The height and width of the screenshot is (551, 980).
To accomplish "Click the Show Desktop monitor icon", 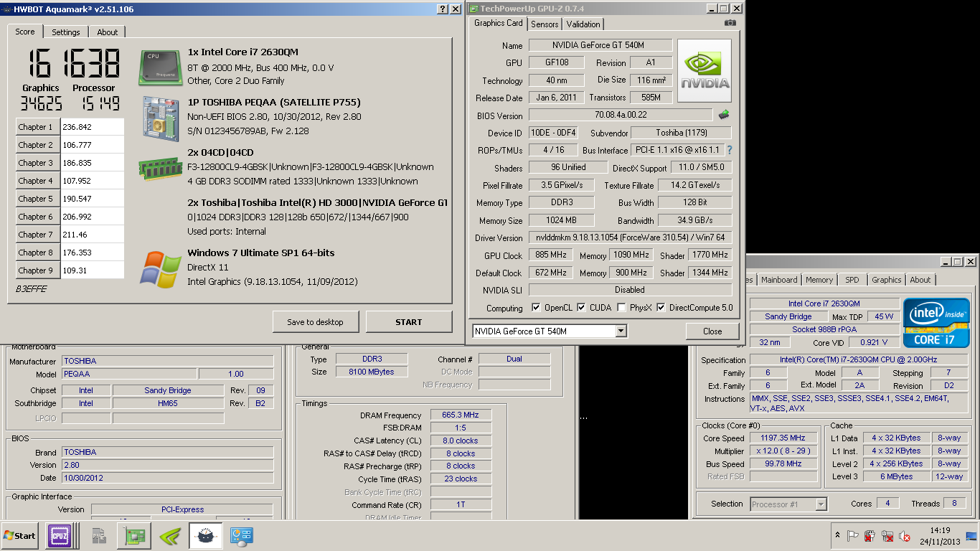I will (x=971, y=536).
